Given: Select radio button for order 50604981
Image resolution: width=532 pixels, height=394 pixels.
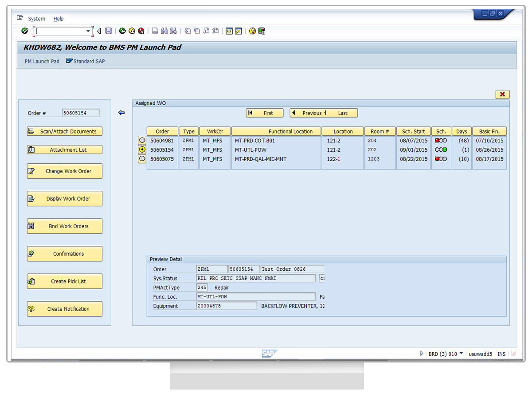Looking at the screenshot, I should tap(142, 141).
